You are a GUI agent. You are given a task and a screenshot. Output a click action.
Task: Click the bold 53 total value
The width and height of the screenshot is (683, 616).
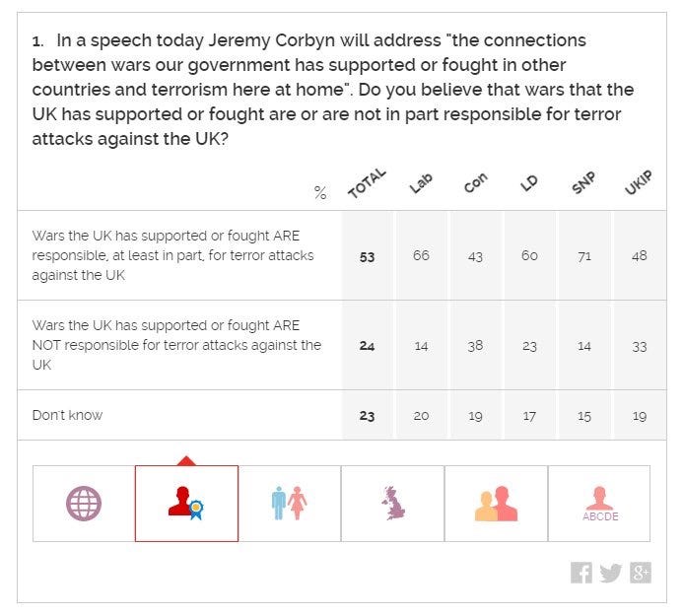[x=368, y=257]
